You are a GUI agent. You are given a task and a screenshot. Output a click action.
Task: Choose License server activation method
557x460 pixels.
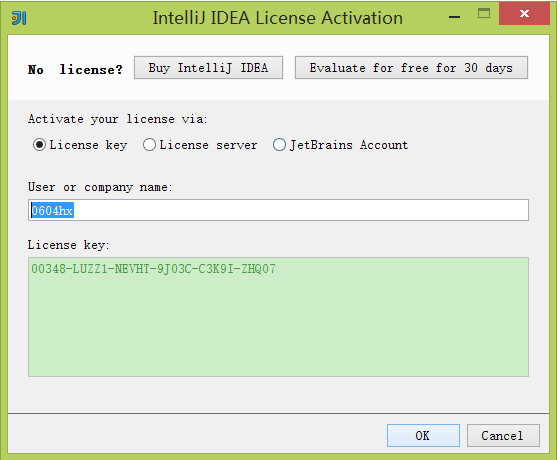[x=200, y=145]
